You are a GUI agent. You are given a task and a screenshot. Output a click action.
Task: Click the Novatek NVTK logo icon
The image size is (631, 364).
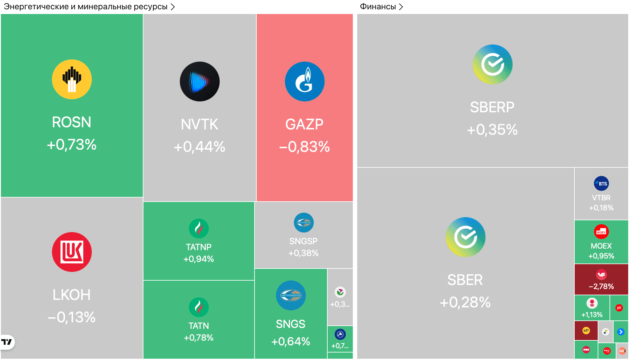(x=200, y=82)
